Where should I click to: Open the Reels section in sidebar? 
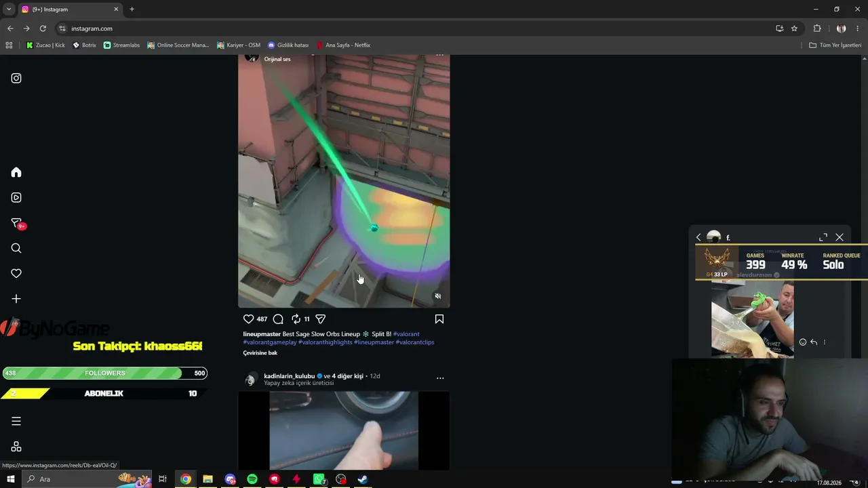[16, 198]
